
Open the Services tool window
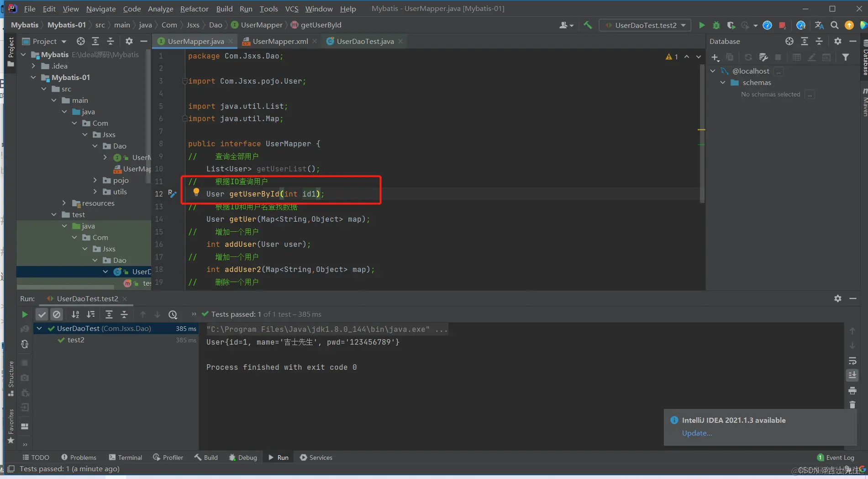click(316, 458)
